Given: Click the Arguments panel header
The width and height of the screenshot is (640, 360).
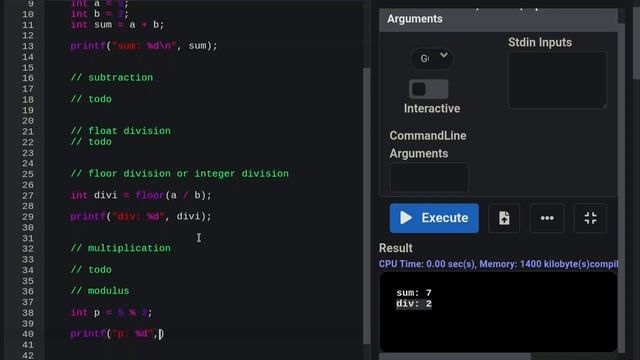Looking at the screenshot, I should [x=498, y=19].
